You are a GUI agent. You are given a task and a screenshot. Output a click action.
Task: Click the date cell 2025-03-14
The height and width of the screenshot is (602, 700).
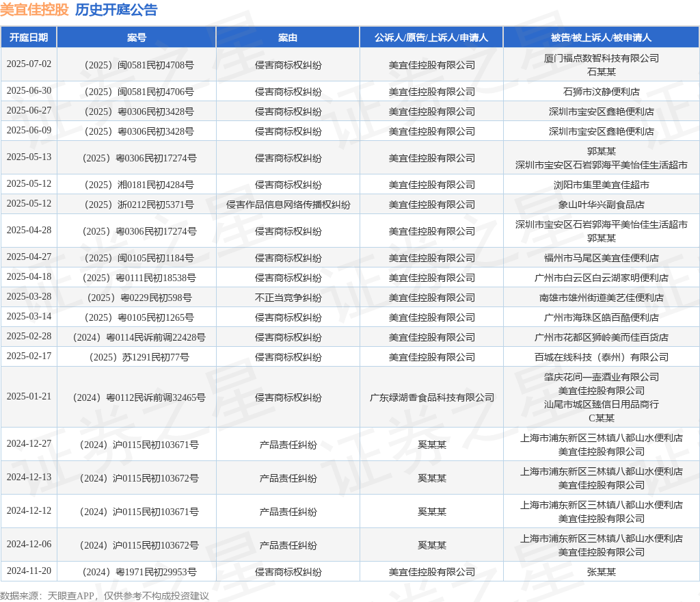pos(29,317)
